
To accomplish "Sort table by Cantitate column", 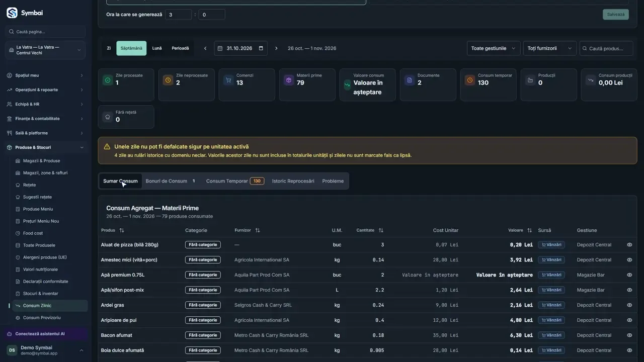I will tap(381, 230).
